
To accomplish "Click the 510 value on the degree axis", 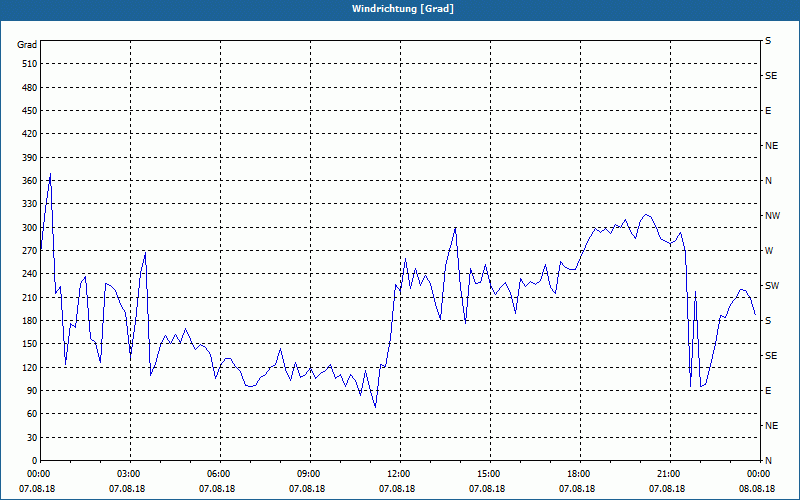I will point(30,64).
